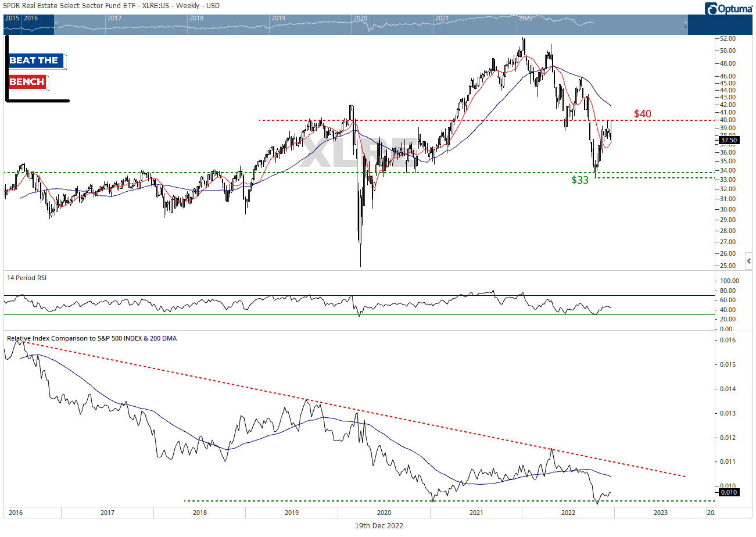Viewport: 756px width, 537px height.
Task: Jump to 2020 in the top navigator strip
Action: click(x=360, y=18)
